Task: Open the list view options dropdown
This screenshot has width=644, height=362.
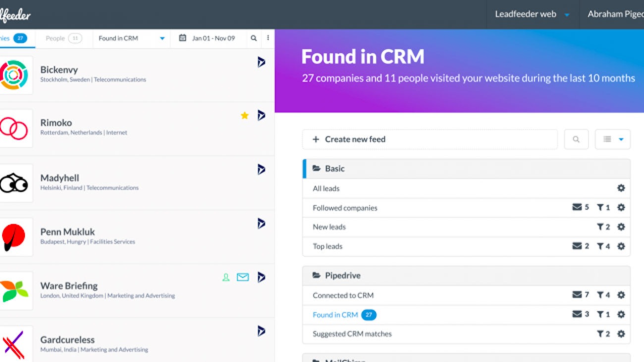Action: [x=613, y=140]
